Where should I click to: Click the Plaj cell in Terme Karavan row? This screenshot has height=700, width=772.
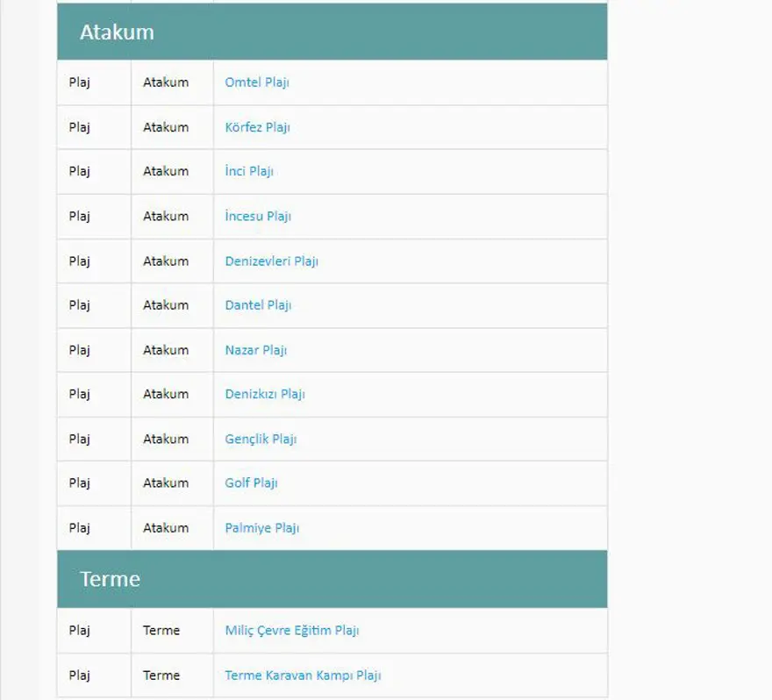tap(80, 675)
